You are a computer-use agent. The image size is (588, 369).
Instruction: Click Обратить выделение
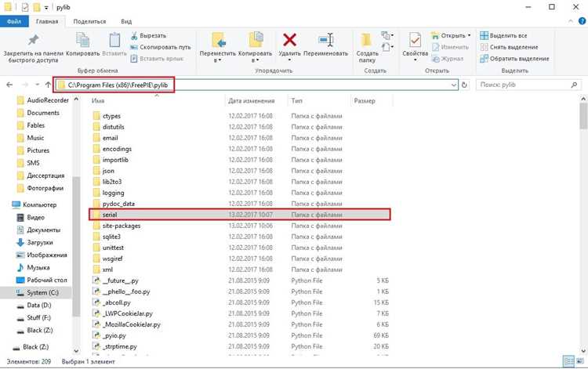tap(514, 59)
